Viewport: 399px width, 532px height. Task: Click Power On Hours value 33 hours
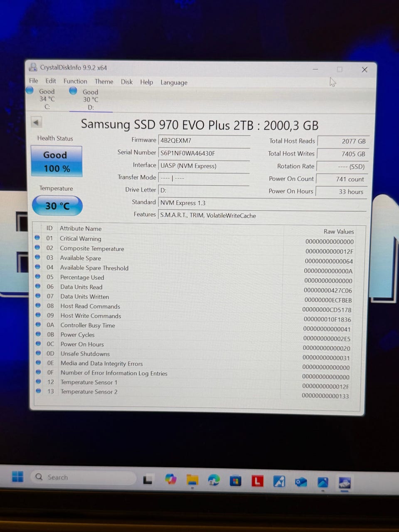(x=342, y=192)
